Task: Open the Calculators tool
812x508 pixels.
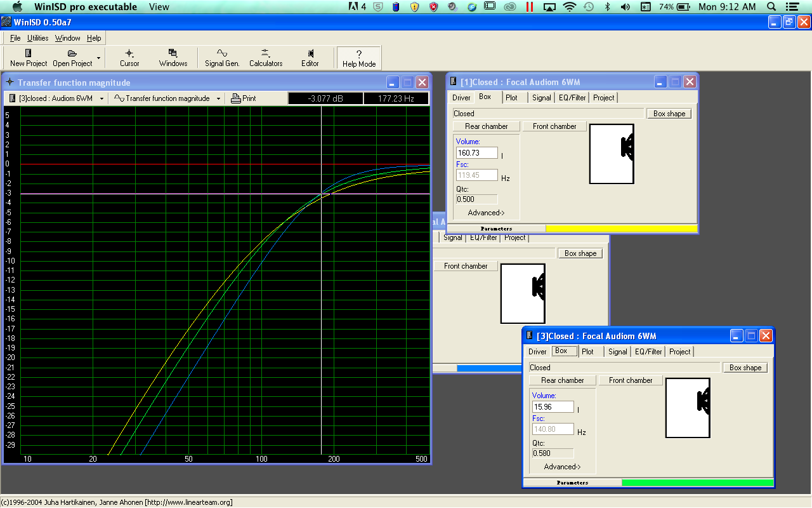Action: point(266,58)
